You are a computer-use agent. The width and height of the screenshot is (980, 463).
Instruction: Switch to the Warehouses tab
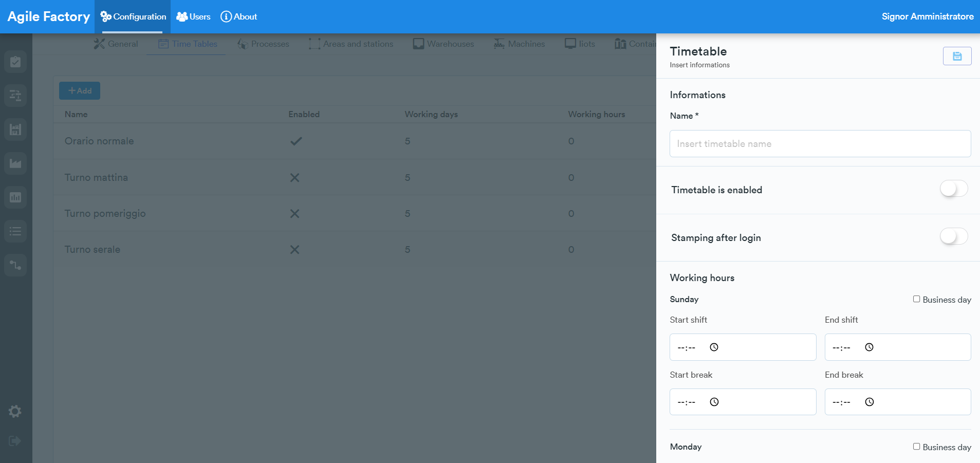(443, 44)
